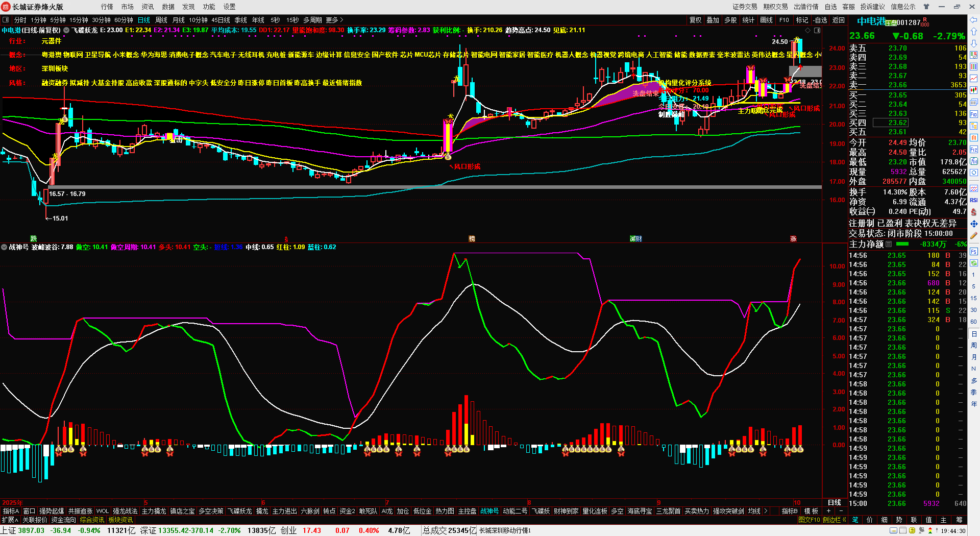The image size is (980, 536).
Task: Toggle the 多股 multi-stock view
Action: coord(730,20)
